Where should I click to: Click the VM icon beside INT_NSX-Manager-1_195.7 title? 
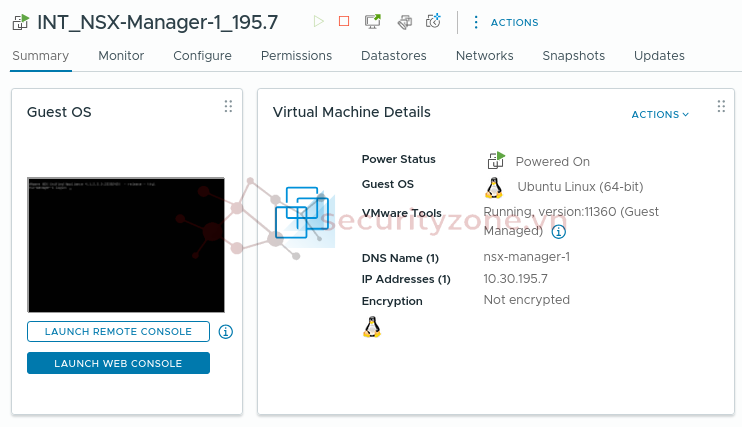coord(21,22)
